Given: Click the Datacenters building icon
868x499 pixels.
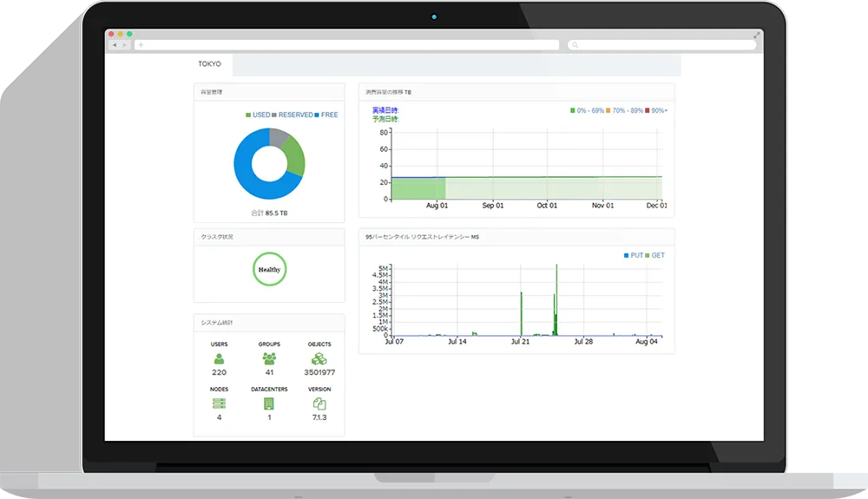Looking at the screenshot, I should pyautogui.click(x=269, y=404).
